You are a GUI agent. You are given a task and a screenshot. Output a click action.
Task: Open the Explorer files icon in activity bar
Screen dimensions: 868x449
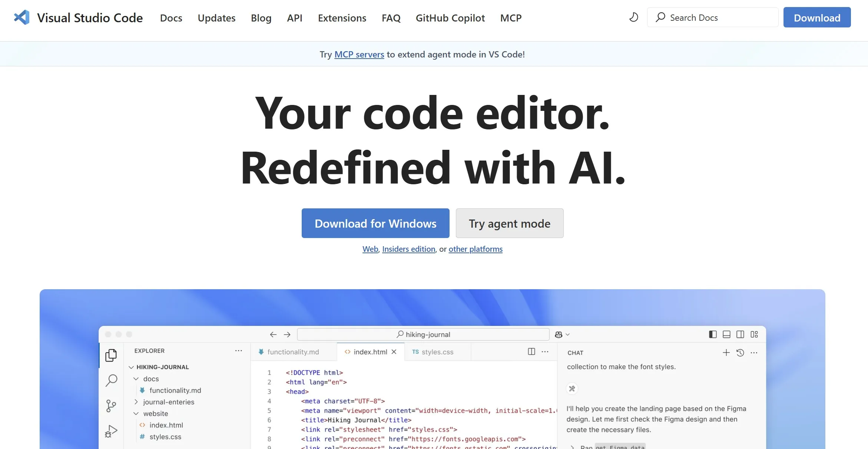[x=111, y=355]
